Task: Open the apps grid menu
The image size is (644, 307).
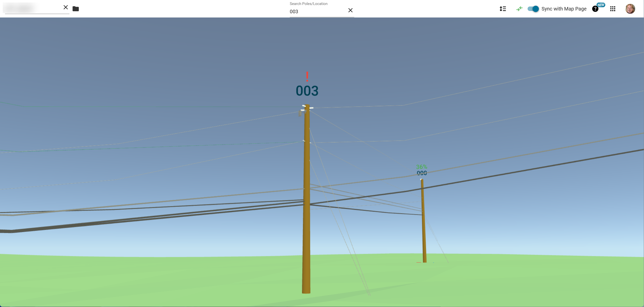Action: coord(613,9)
